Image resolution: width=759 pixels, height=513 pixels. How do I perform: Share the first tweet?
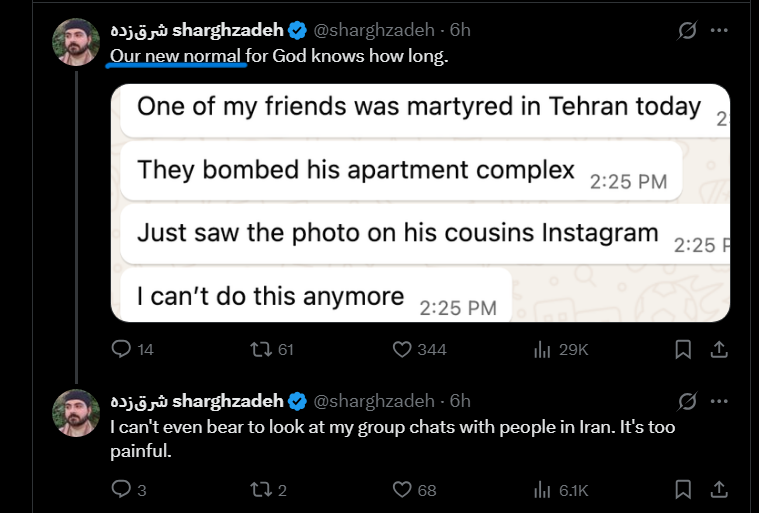click(719, 349)
